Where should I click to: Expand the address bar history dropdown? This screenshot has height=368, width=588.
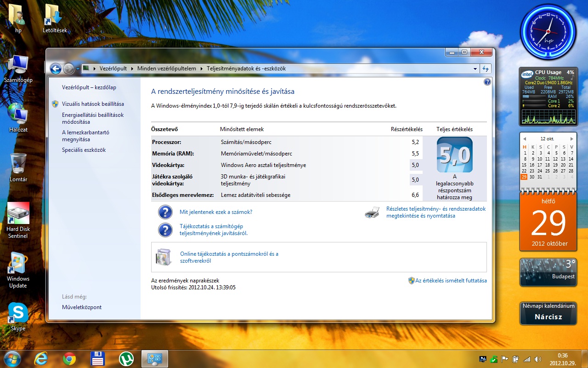click(475, 69)
